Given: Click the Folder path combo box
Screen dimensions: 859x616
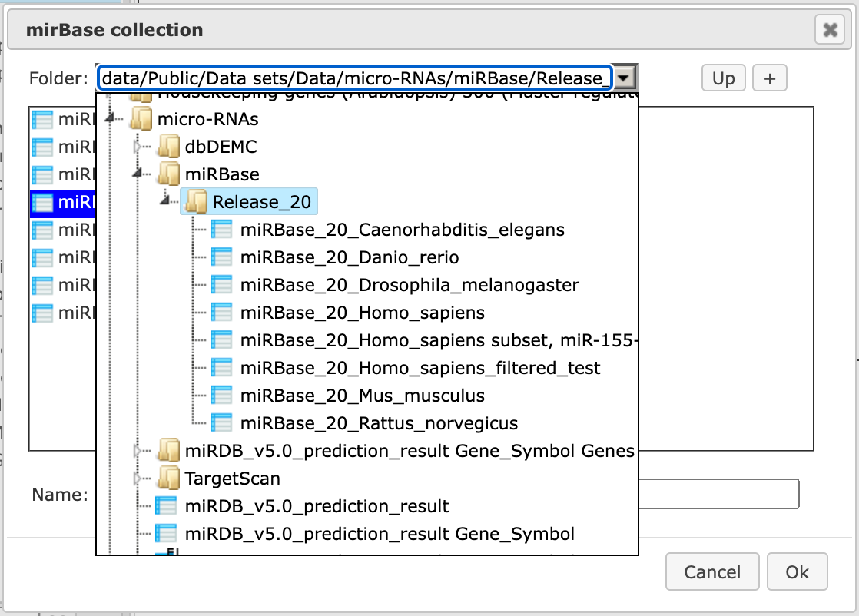Looking at the screenshot, I should 354,78.
